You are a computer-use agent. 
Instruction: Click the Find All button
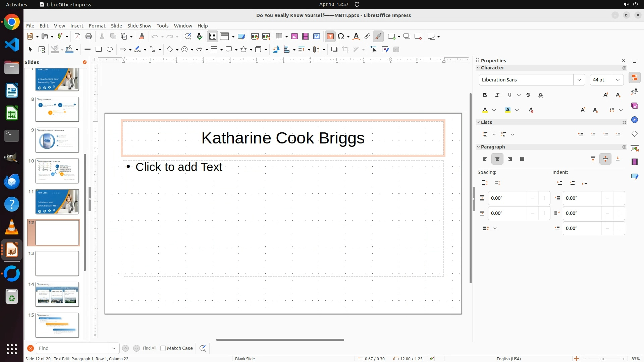[149, 348]
